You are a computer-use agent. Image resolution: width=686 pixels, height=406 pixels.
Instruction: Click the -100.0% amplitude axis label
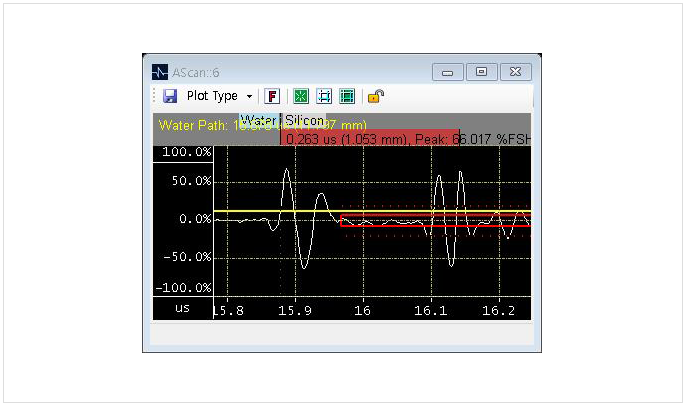pyautogui.click(x=184, y=288)
